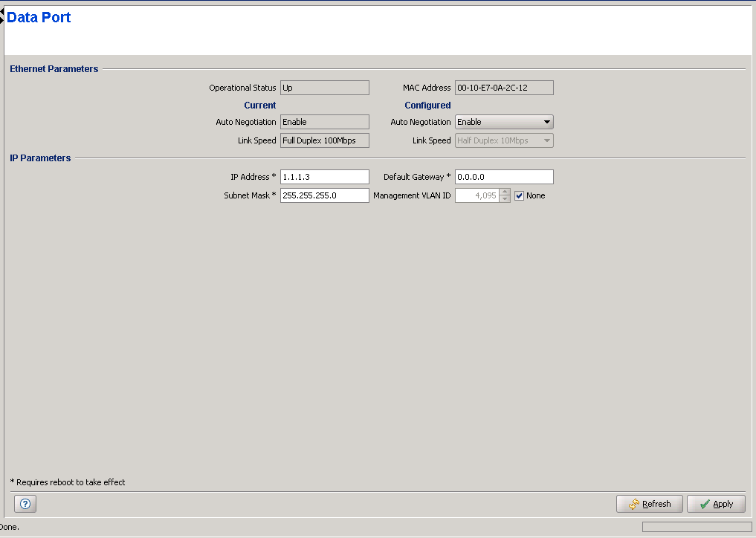Click the MAC Address field
This screenshot has width=756, height=538.
(x=504, y=88)
